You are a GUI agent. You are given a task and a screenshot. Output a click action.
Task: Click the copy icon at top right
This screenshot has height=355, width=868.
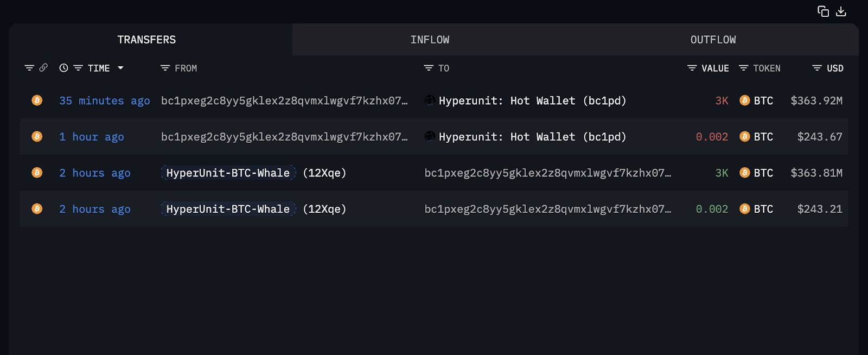(x=823, y=11)
